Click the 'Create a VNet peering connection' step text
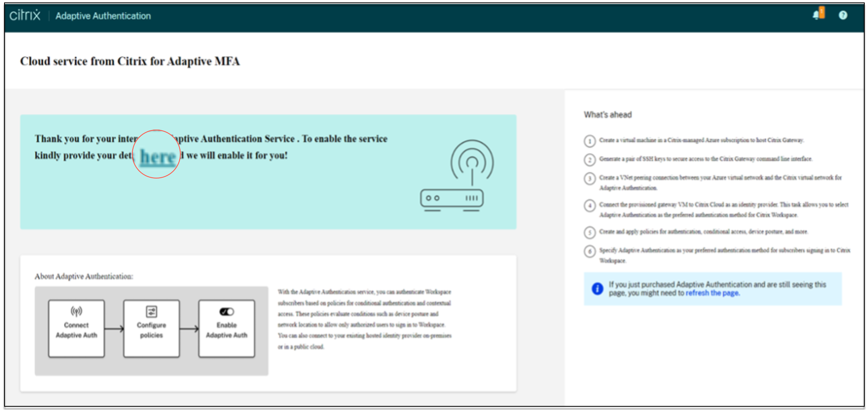 pyautogui.click(x=721, y=183)
